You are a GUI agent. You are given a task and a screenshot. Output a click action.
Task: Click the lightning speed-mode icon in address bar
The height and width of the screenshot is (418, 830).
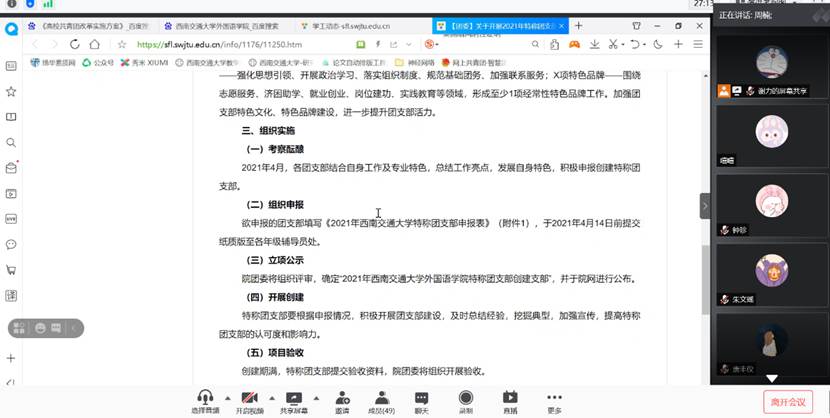pyautogui.click(x=377, y=44)
